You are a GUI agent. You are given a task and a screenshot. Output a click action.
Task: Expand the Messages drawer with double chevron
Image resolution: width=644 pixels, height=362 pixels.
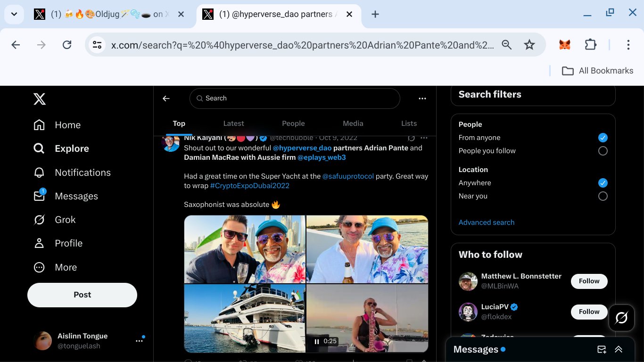tap(619, 349)
